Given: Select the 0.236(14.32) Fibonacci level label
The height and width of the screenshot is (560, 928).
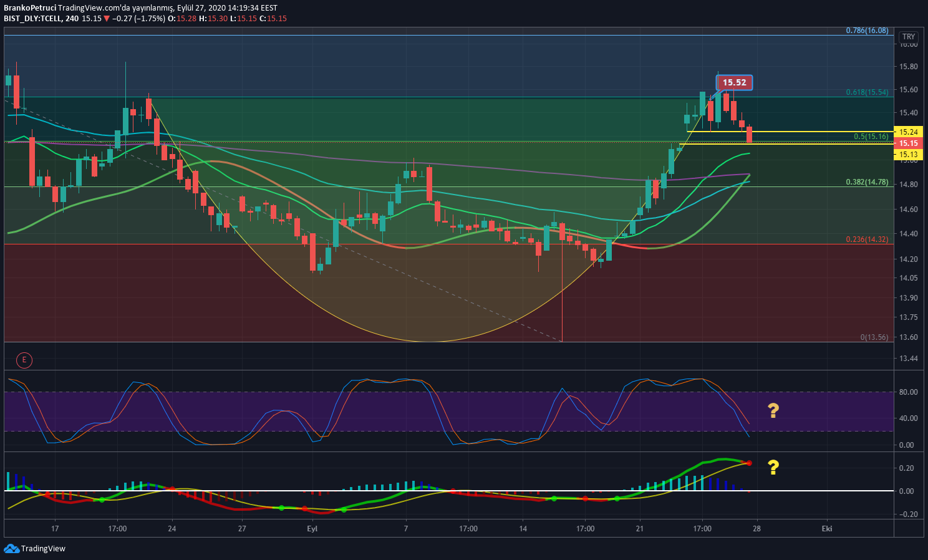Looking at the screenshot, I should (867, 239).
